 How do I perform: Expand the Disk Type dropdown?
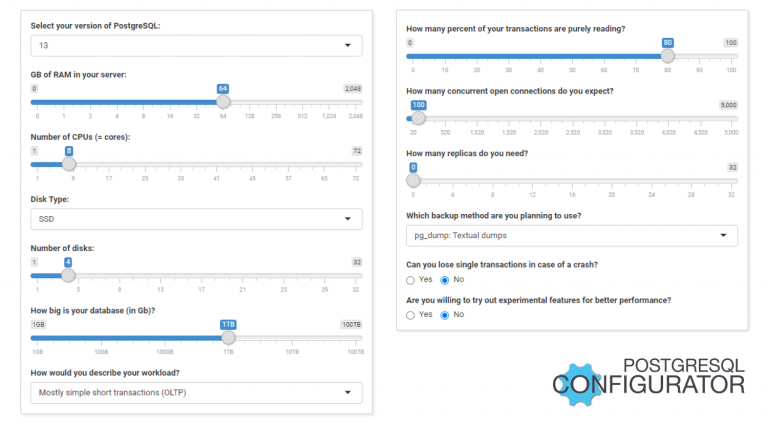tap(196, 219)
